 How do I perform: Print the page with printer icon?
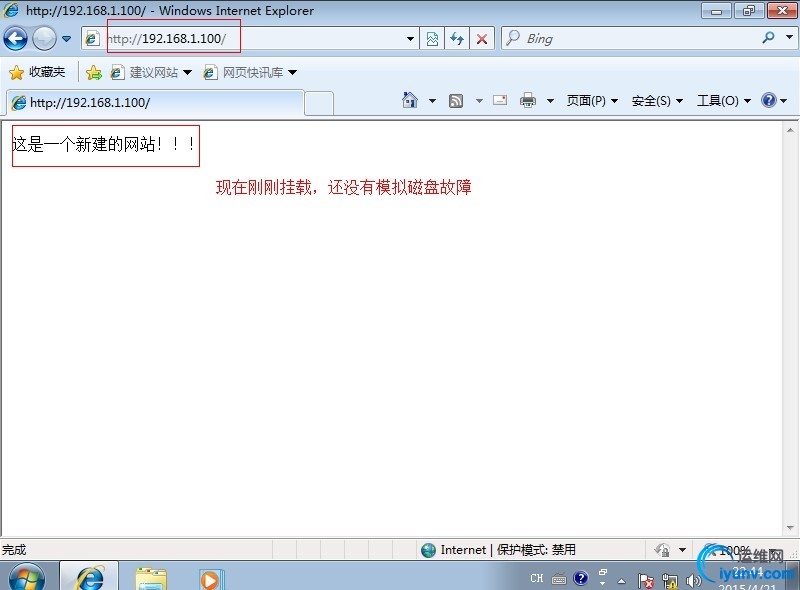(528, 101)
